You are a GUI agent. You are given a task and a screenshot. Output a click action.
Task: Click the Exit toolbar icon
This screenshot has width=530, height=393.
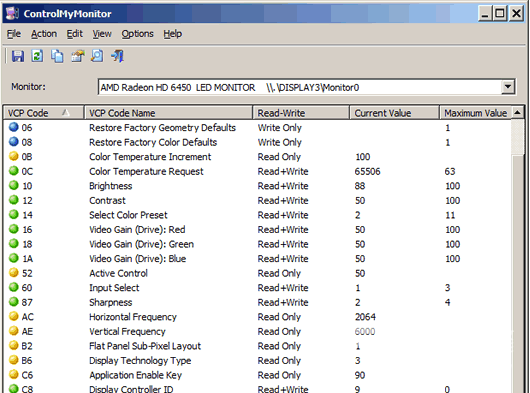pyautogui.click(x=117, y=56)
